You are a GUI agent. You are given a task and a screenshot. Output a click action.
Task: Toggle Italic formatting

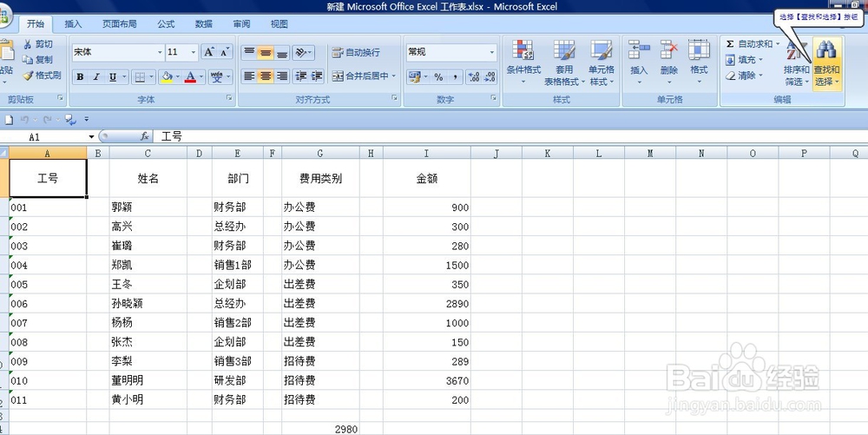[x=96, y=77]
